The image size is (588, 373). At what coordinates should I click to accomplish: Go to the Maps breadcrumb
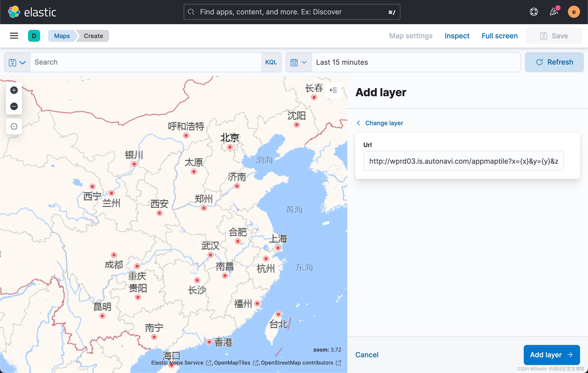(x=62, y=36)
